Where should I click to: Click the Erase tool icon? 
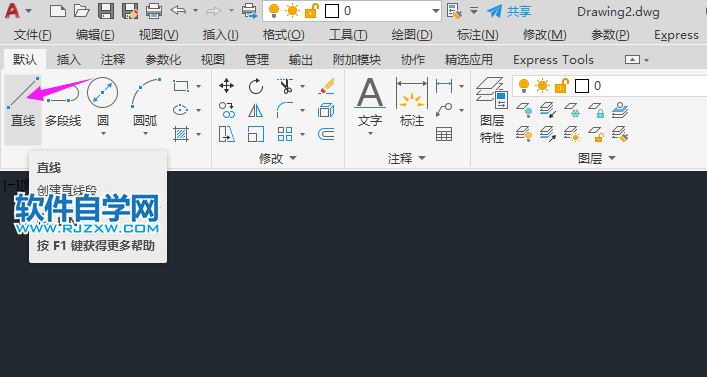(x=326, y=86)
